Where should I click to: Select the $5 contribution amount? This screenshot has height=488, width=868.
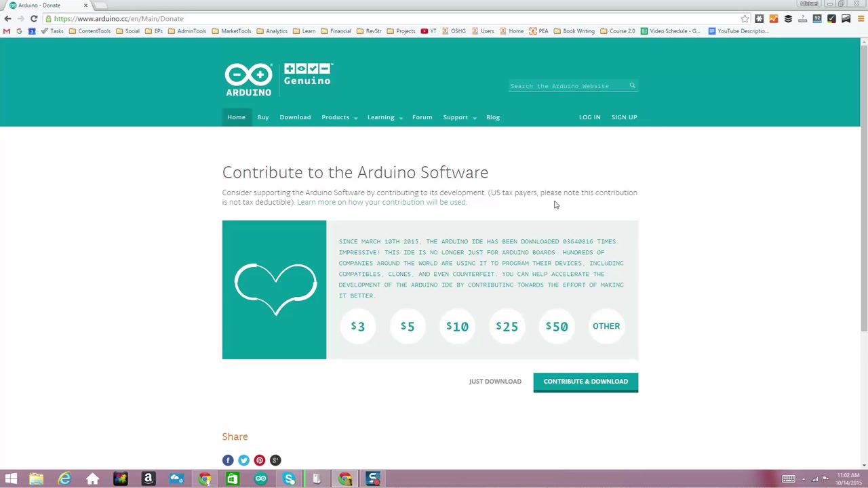point(407,327)
